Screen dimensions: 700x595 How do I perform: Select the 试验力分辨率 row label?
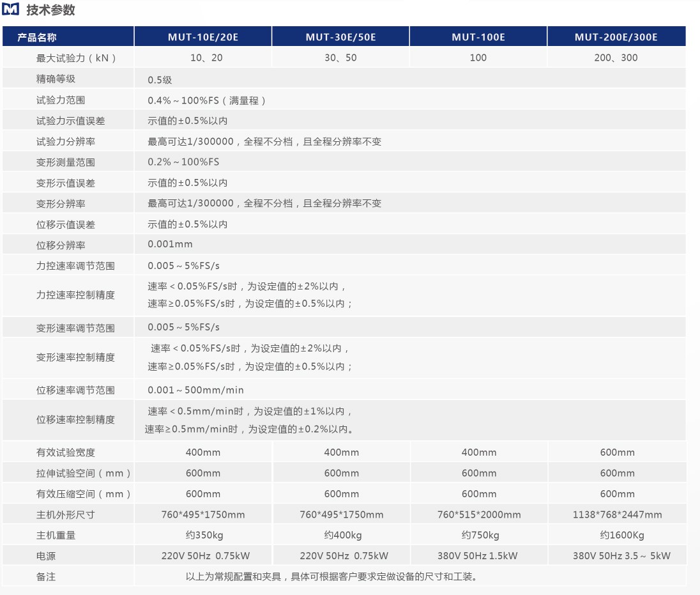pos(66,141)
